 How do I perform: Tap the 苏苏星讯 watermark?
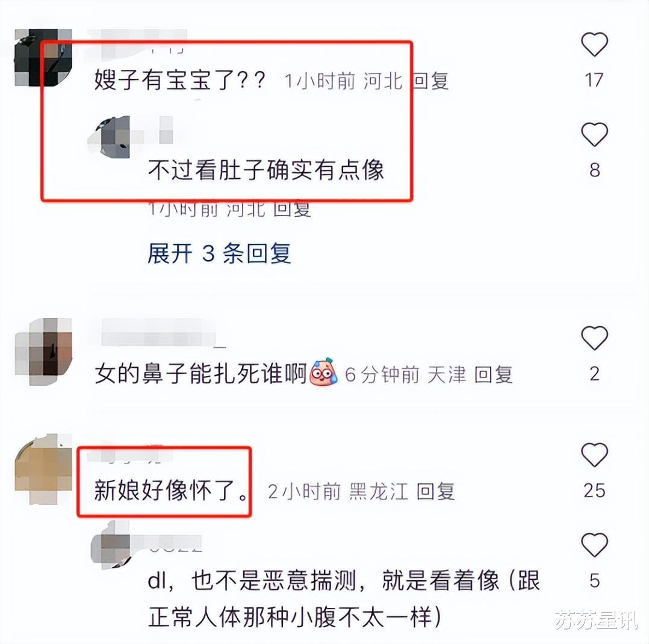click(x=597, y=619)
